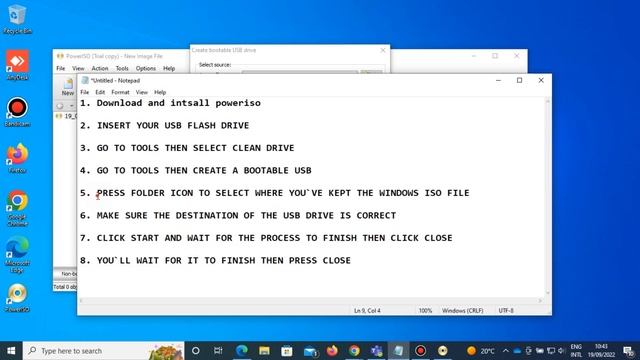This screenshot has width=640, height=360.
Task: Open the Options menu in PowerISO
Action: (x=146, y=68)
